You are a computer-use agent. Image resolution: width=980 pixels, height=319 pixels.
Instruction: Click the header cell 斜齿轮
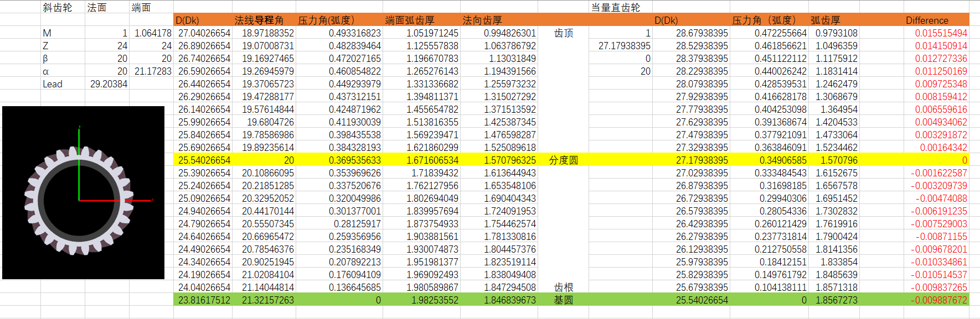(x=58, y=7)
